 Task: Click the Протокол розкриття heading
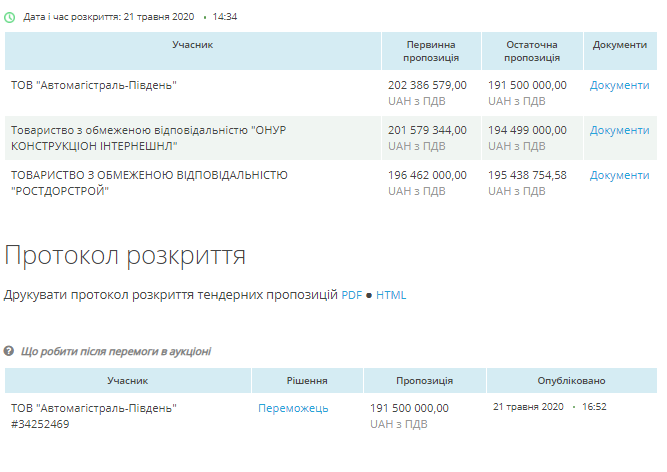(125, 254)
